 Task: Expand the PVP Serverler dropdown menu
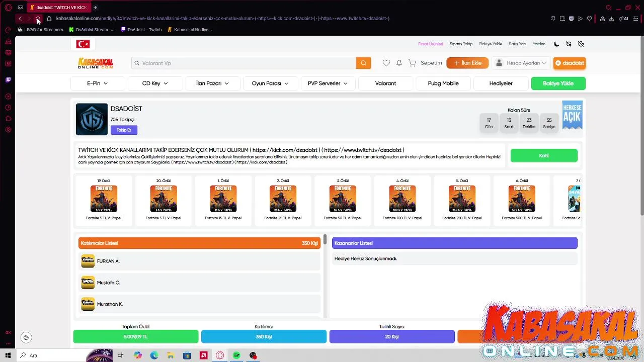click(328, 83)
